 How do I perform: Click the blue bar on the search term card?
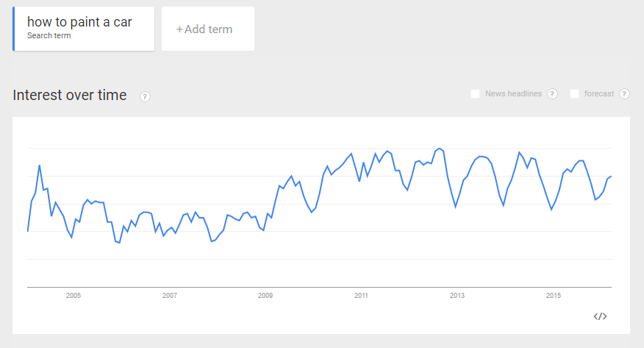pos(13,29)
